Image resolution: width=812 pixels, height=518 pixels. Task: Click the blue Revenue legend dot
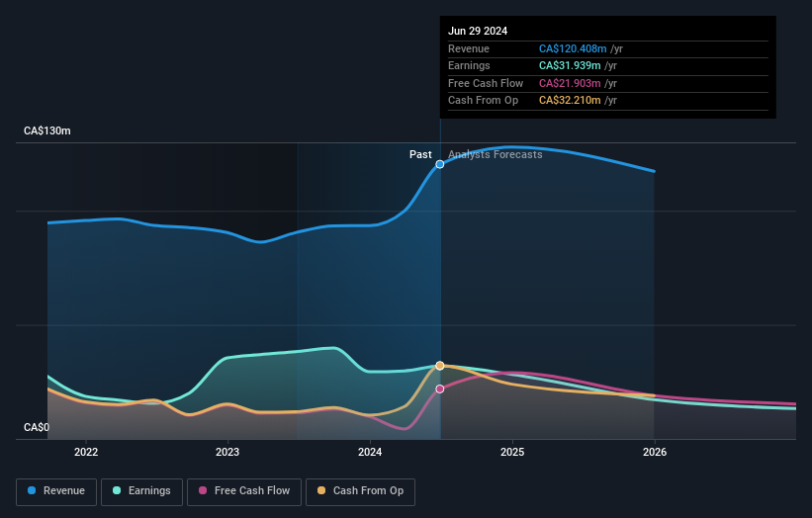pos(32,490)
